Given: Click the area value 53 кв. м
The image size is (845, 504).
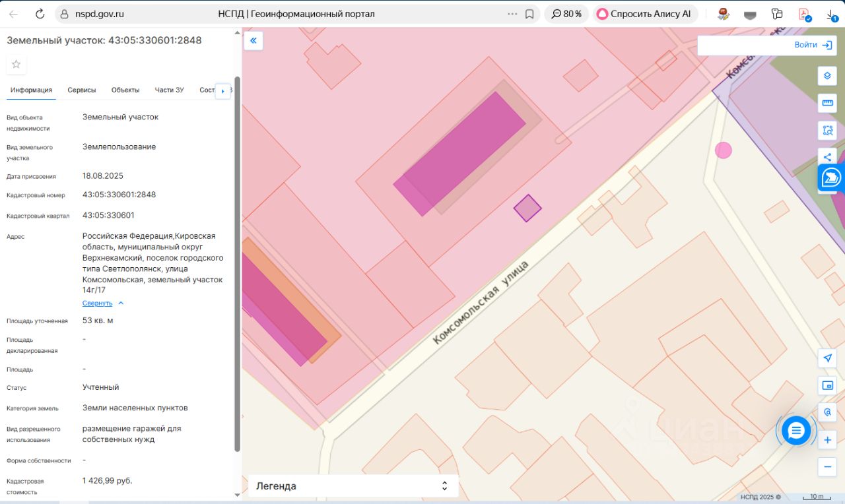Looking at the screenshot, I should [x=98, y=321].
